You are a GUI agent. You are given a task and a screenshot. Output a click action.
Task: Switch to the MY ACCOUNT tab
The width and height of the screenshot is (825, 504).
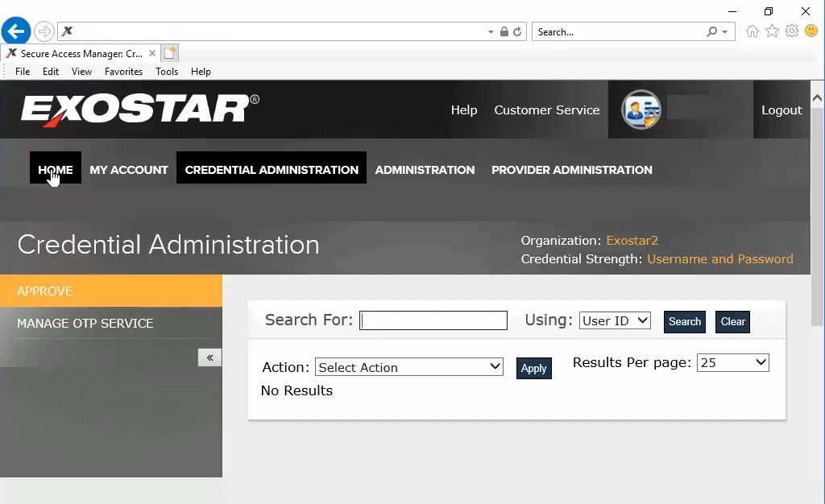(128, 170)
